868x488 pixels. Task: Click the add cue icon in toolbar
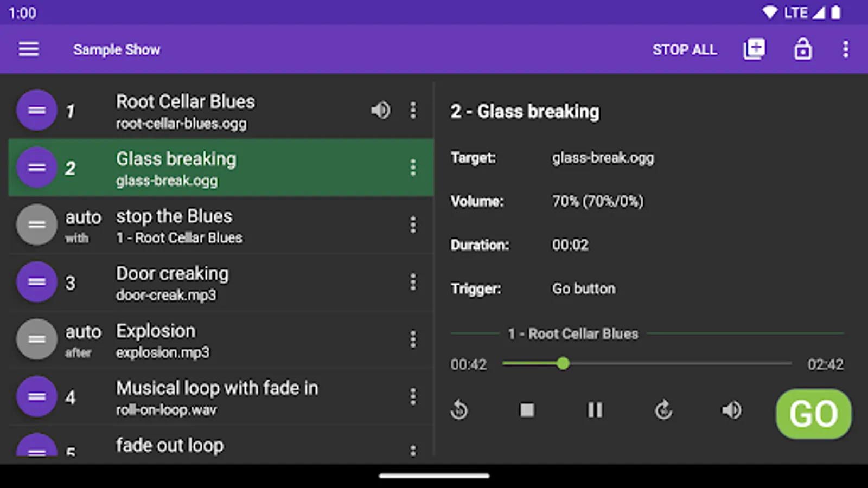(754, 49)
